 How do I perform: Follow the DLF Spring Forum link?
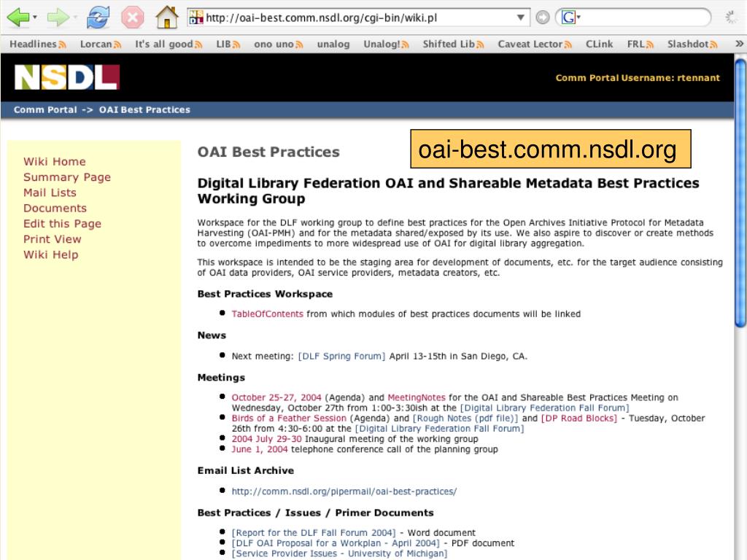(341, 356)
